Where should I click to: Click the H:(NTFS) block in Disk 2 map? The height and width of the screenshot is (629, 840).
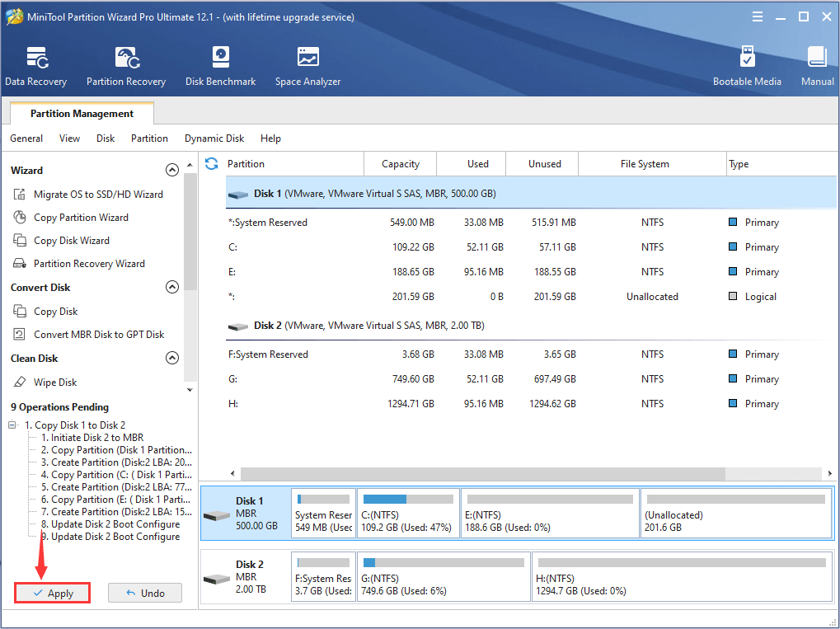682,577
